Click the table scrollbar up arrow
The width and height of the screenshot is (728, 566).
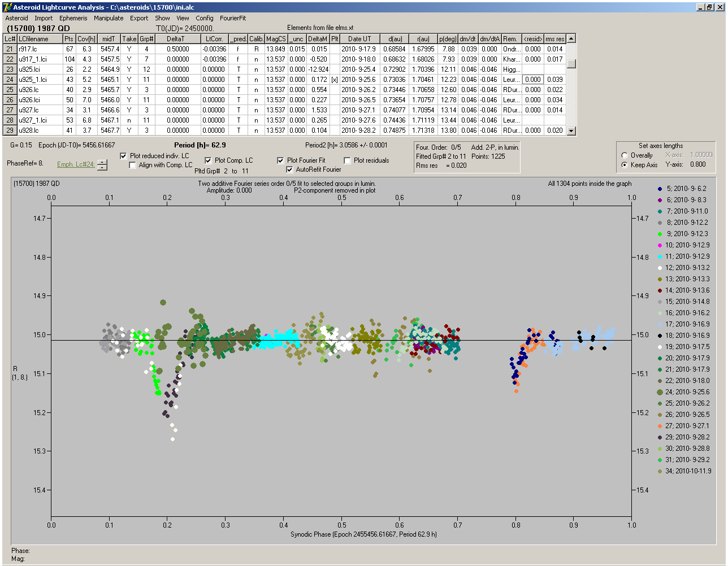pos(571,39)
